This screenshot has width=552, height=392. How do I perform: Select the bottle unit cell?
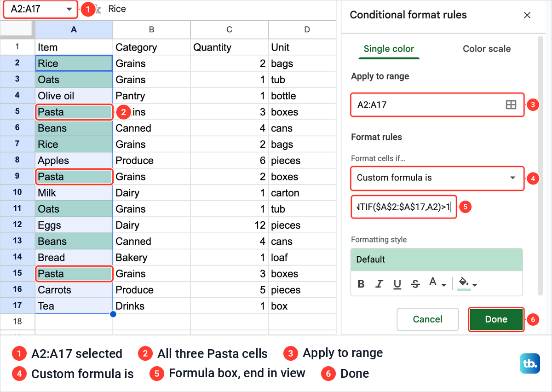click(x=302, y=96)
